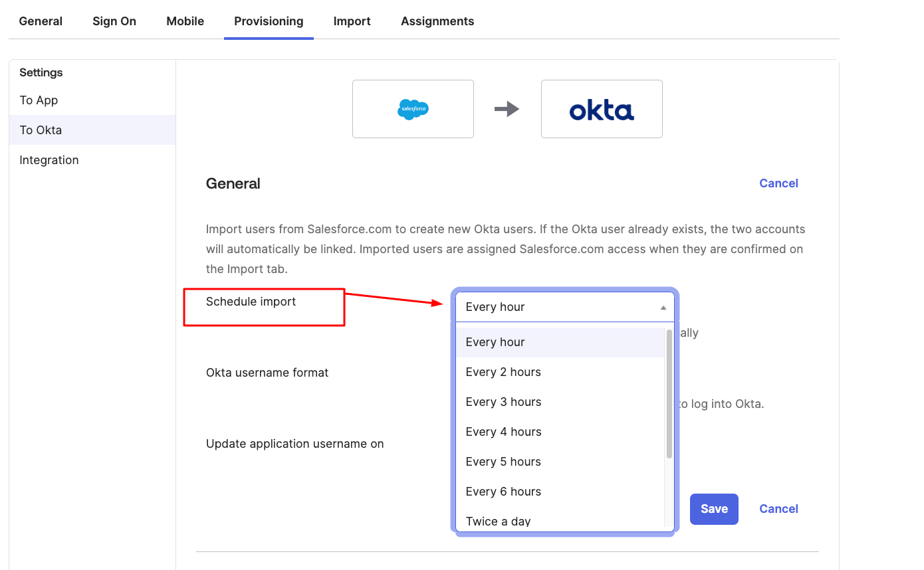This screenshot has width=924, height=570.
Task: Collapse the Schedule import dropdown arrow
Action: click(663, 308)
